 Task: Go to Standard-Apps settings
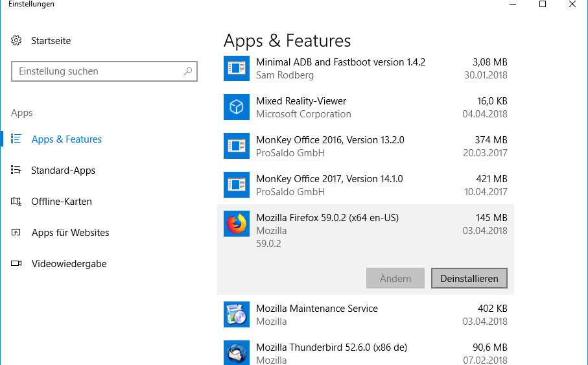pos(63,171)
